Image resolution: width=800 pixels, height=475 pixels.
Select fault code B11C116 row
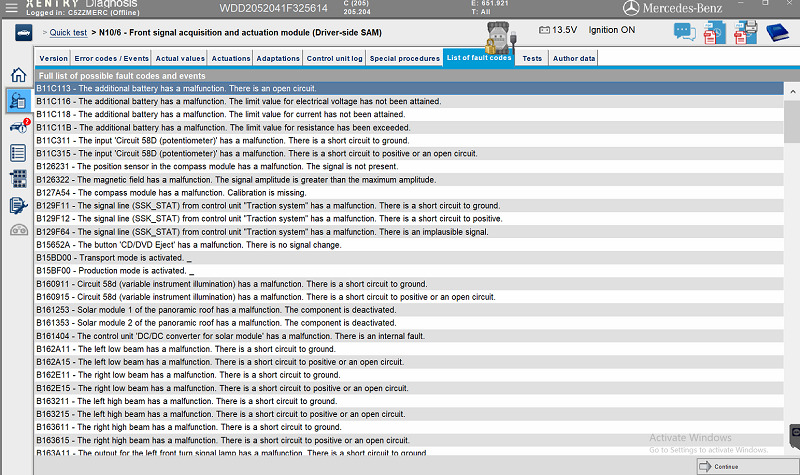[x=409, y=102]
